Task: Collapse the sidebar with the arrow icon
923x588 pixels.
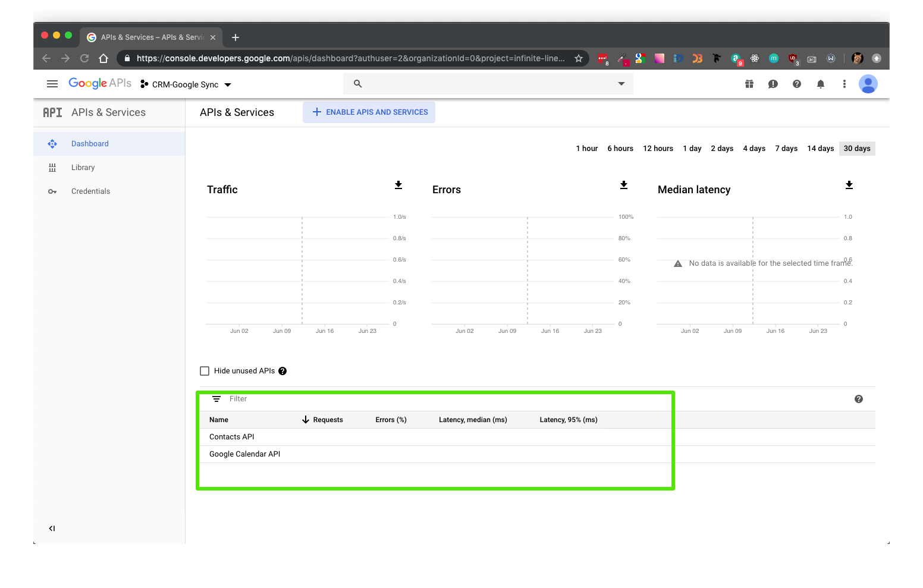Action: click(52, 528)
